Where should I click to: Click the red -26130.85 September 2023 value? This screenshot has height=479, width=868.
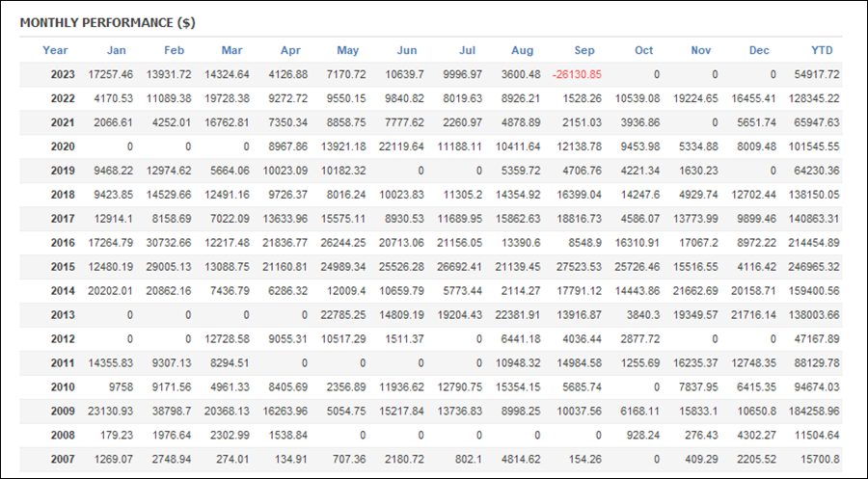(x=577, y=74)
